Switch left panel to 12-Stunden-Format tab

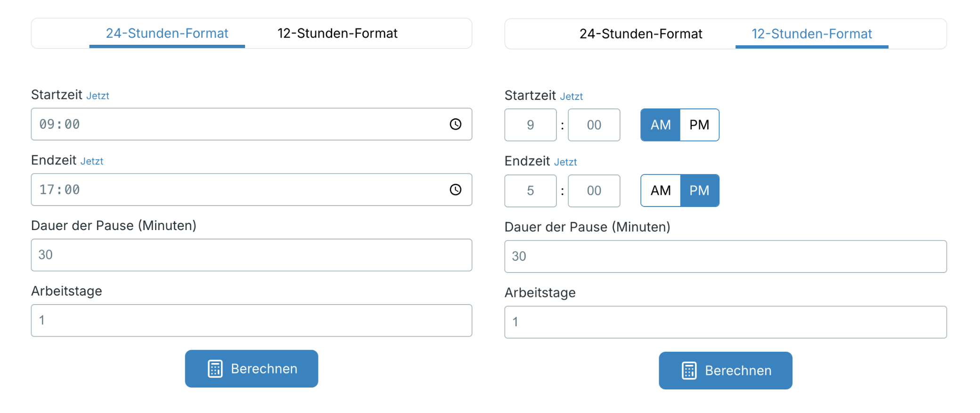click(337, 33)
